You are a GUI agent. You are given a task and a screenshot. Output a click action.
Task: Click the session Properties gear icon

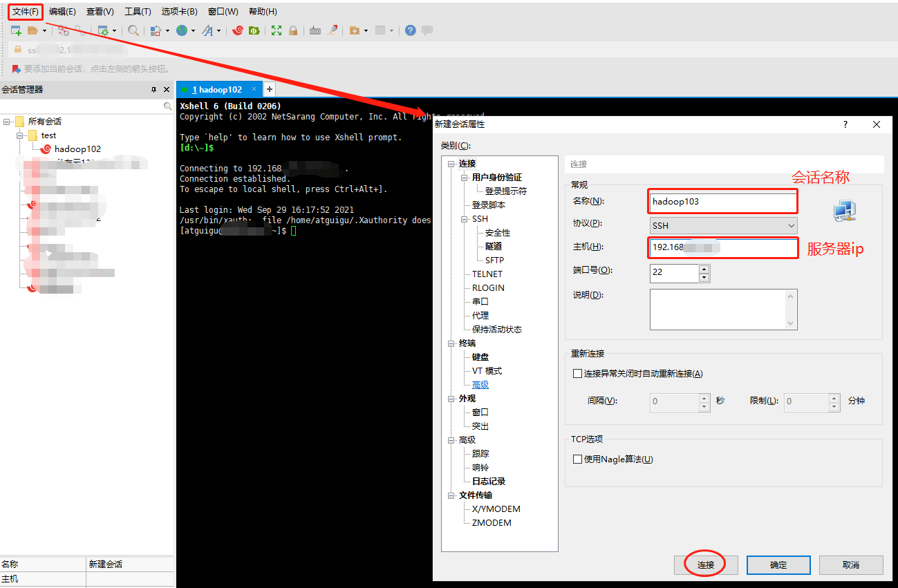point(103,30)
